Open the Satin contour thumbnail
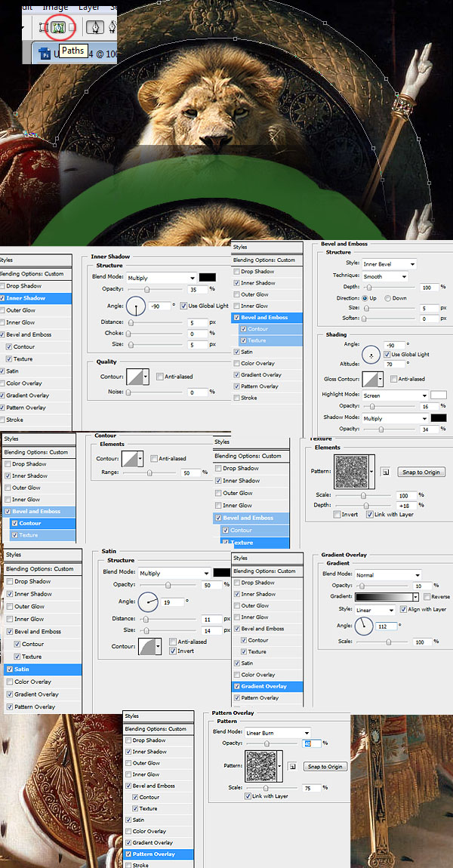Viewport: 453px width, 868px height. click(x=146, y=646)
